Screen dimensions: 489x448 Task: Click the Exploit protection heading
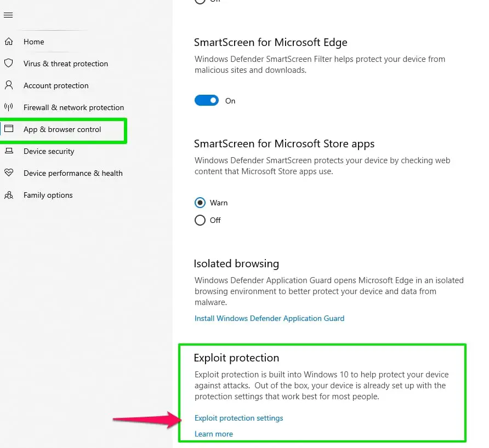[236, 358]
